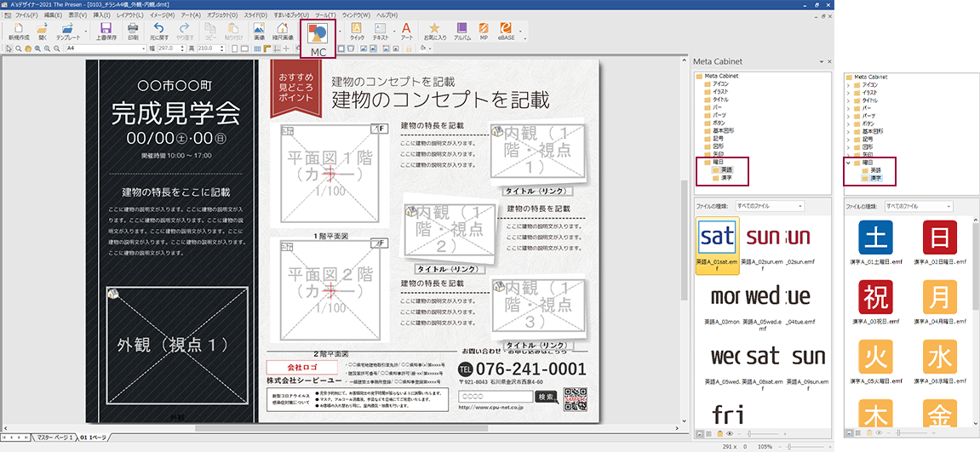Select the テキスト text tool

[x=381, y=31]
